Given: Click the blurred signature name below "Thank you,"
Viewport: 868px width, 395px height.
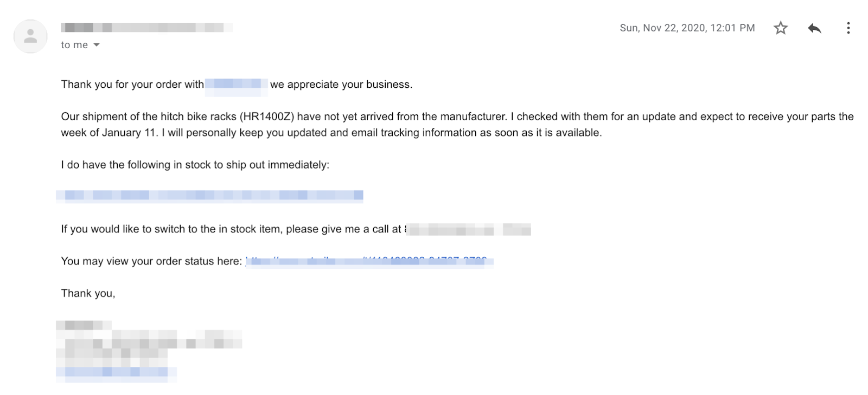Looking at the screenshot, I should [84, 325].
